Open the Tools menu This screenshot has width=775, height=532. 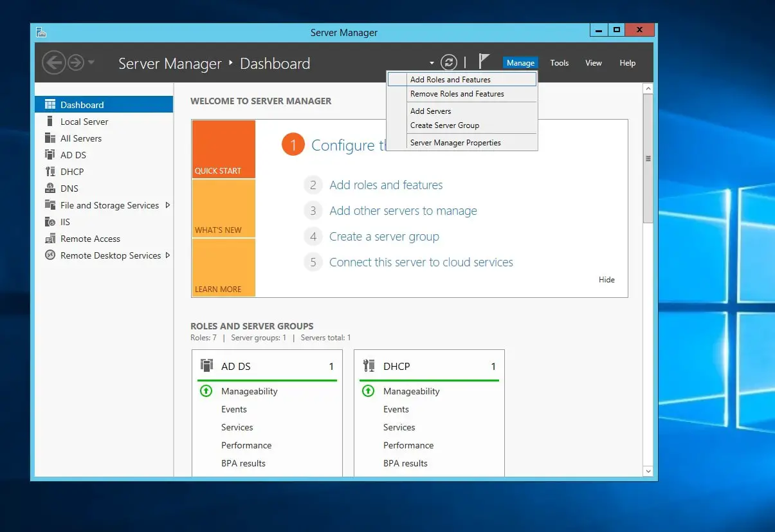pos(559,62)
